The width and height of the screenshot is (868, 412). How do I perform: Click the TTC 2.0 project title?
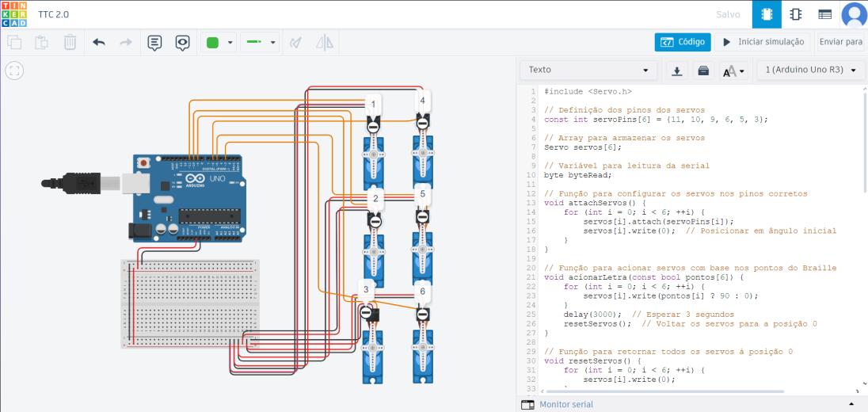54,14
